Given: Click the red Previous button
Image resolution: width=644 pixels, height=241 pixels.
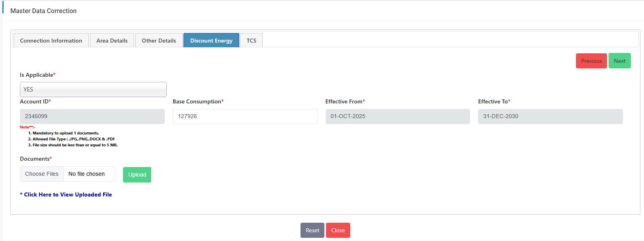Looking at the screenshot, I should (591, 61).
